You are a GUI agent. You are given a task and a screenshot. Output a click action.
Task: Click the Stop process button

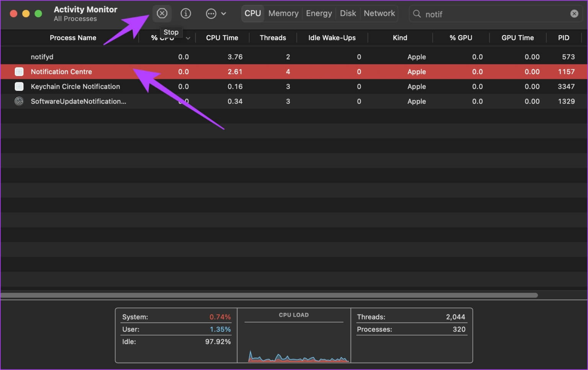tap(162, 13)
